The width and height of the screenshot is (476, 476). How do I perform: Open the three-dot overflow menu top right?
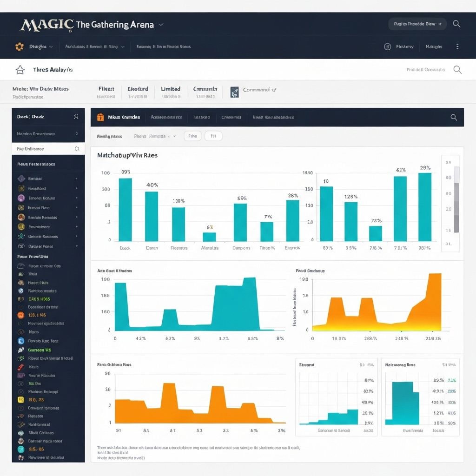(457, 46)
